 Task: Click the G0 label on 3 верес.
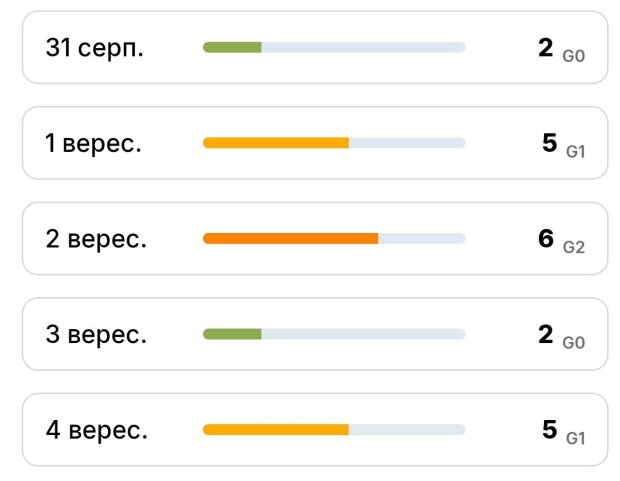tap(573, 343)
